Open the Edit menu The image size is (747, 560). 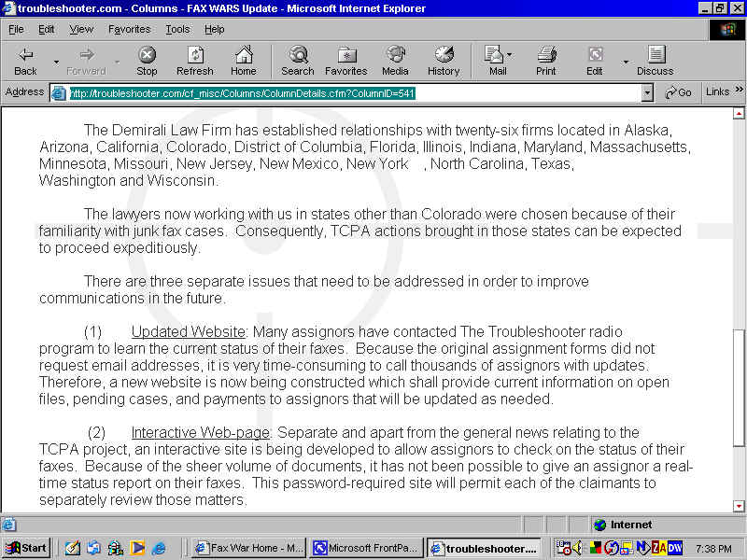[46, 30]
